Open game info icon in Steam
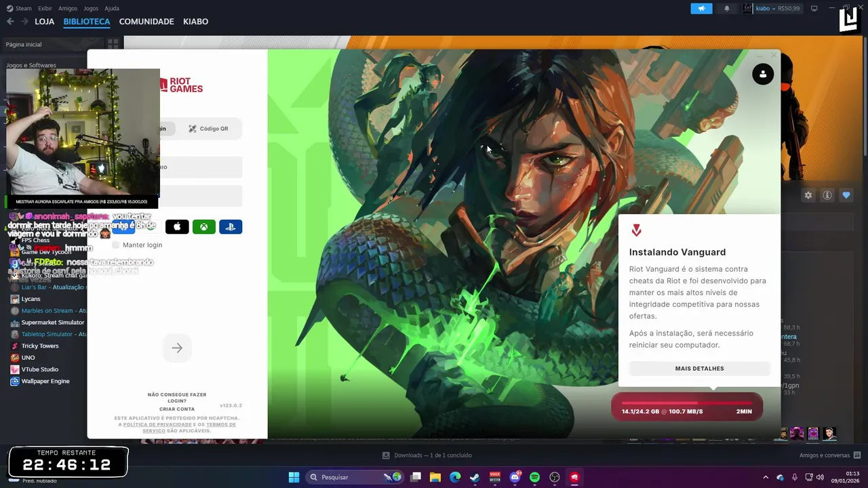This screenshot has width=868, height=488. [827, 195]
